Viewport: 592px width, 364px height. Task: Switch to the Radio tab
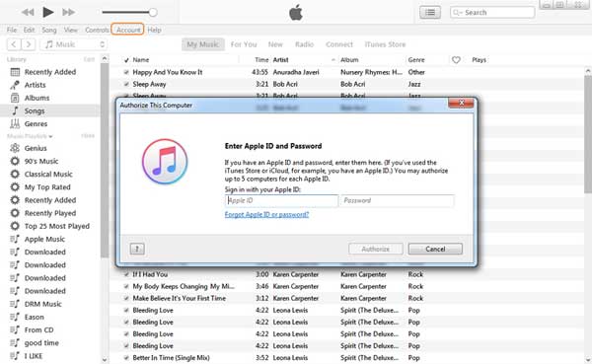point(304,44)
